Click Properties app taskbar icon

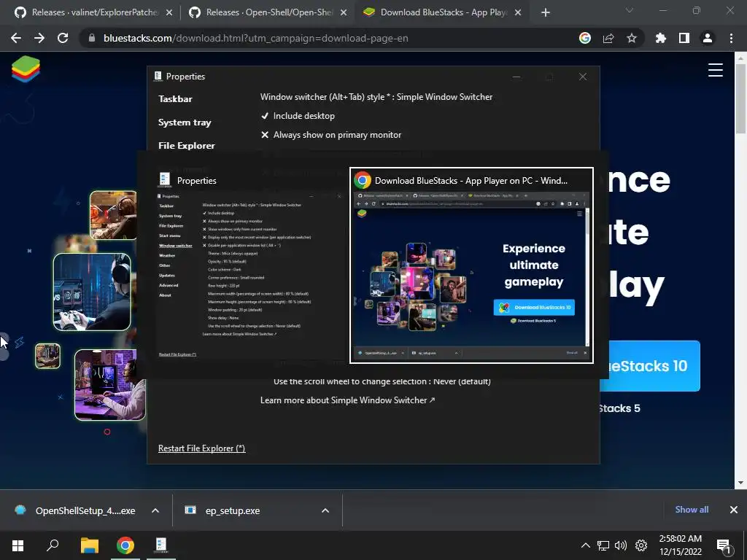(161, 545)
